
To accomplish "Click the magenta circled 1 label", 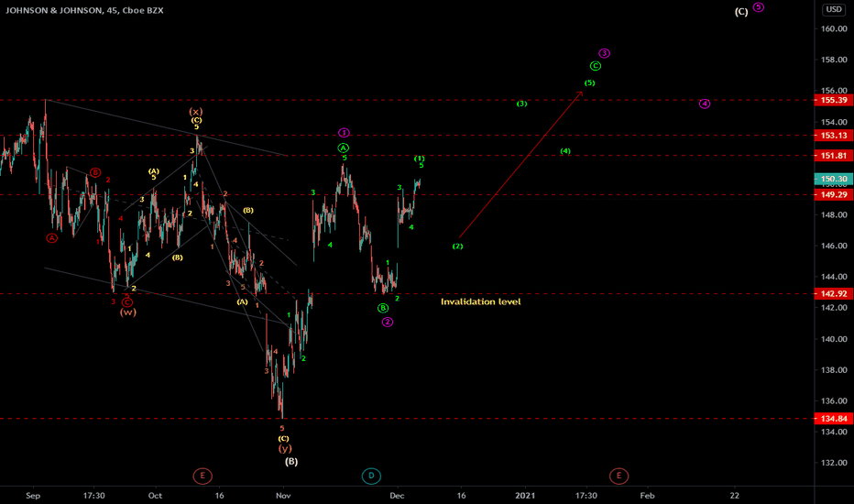I will (344, 132).
